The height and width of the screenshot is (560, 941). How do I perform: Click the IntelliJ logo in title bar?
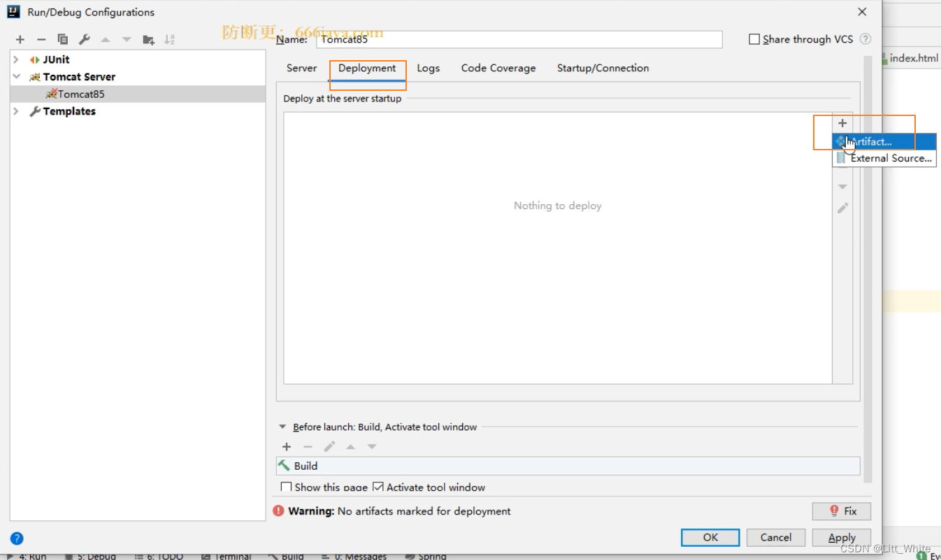pos(13,12)
